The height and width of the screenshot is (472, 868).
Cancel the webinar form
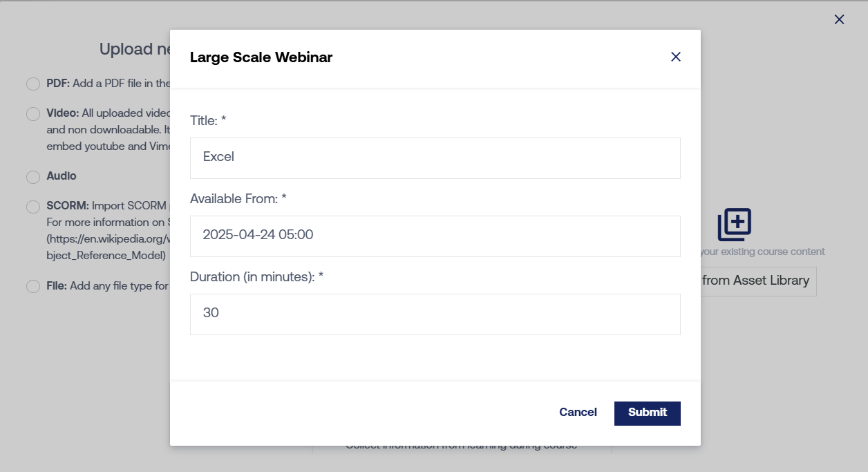pos(578,413)
